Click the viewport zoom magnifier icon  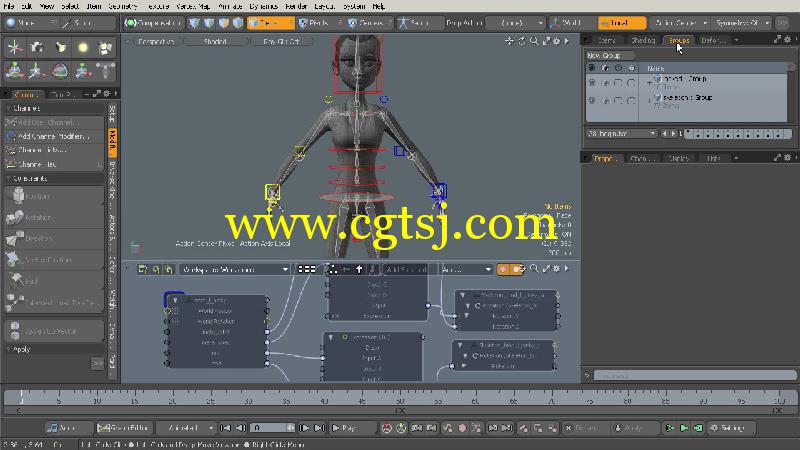pos(534,41)
